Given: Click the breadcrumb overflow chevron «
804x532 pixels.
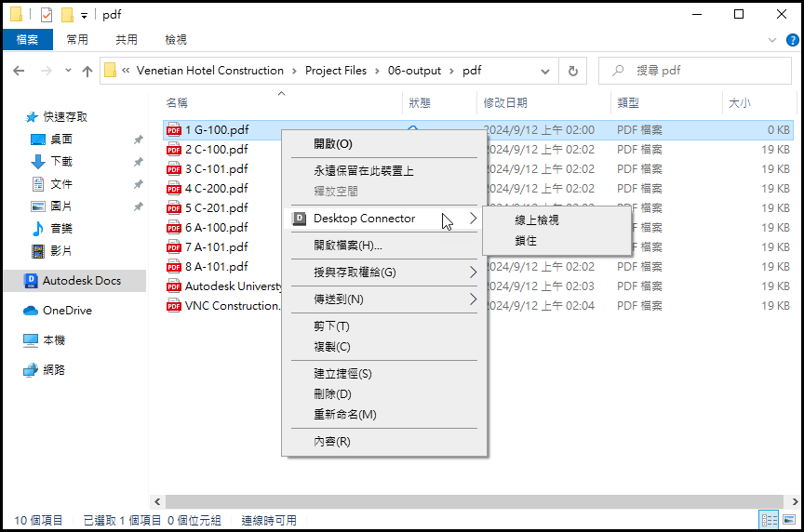Looking at the screenshot, I should pos(126,71).
